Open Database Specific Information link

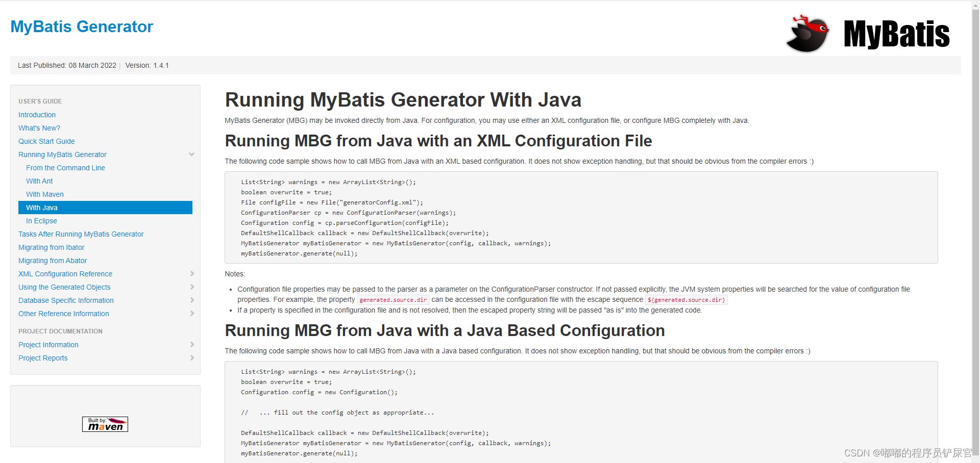(x=66, y=300)
